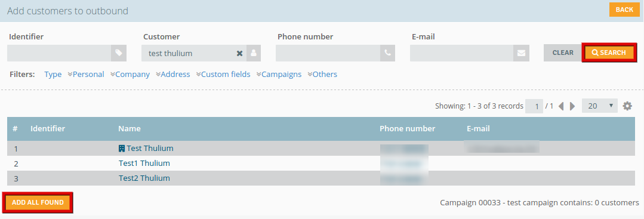
Task: Expand the Personal filter section
Action: 85,75
